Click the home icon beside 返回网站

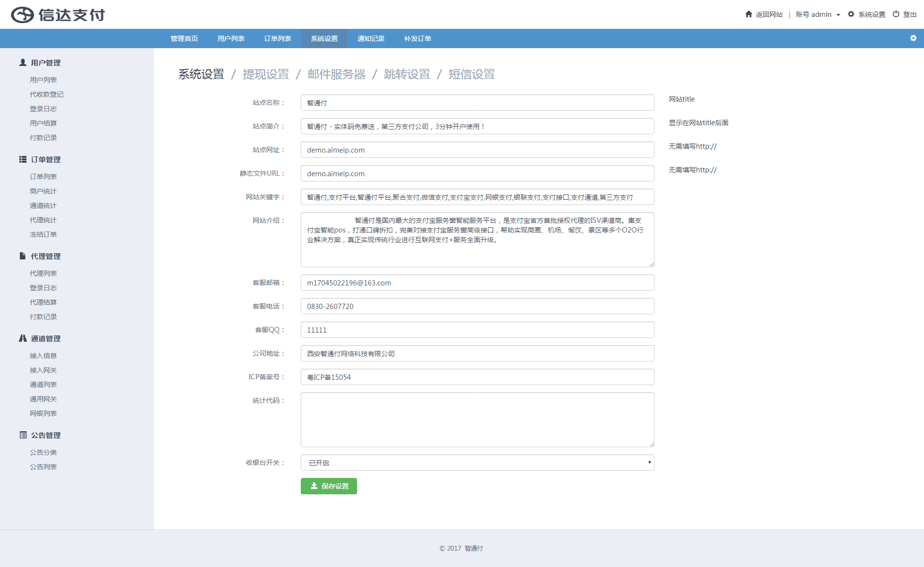click(x=748, y=14)
